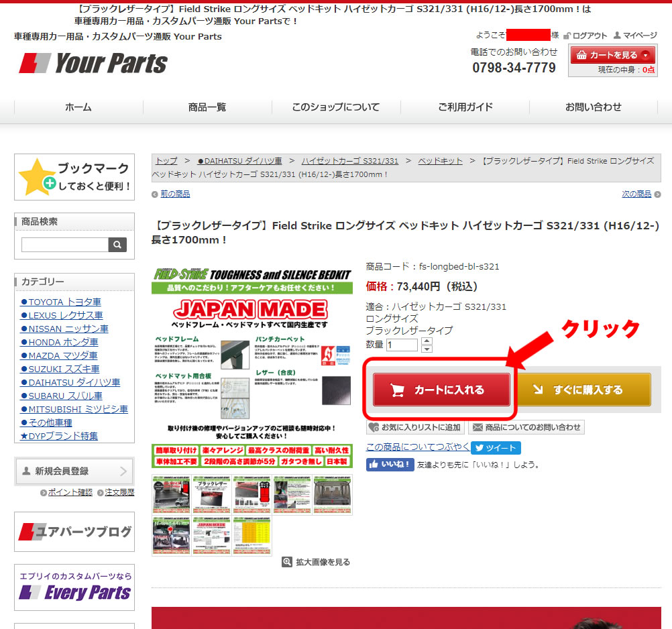Select first thumbnail in top row
672x629 pixels.
(172, 494)
